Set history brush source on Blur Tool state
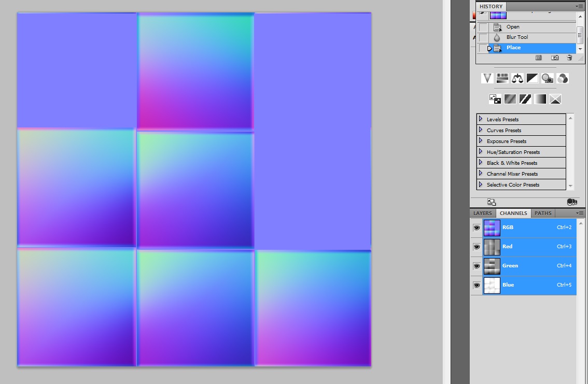This screenshot has width=588, height=384. click(x=483, y=37)
